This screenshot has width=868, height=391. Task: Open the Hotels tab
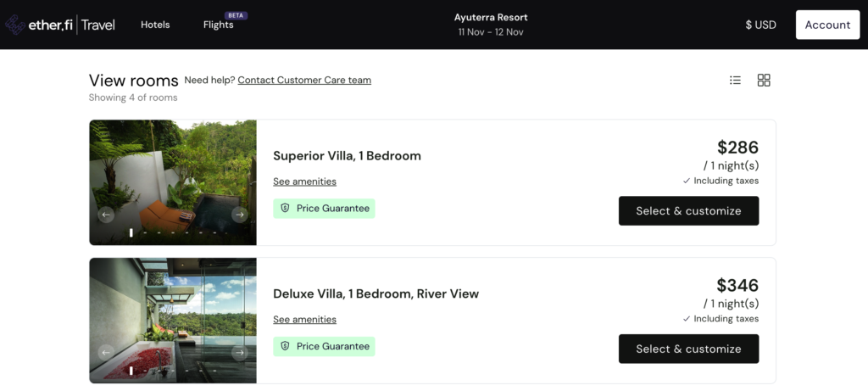click(155, 25)
